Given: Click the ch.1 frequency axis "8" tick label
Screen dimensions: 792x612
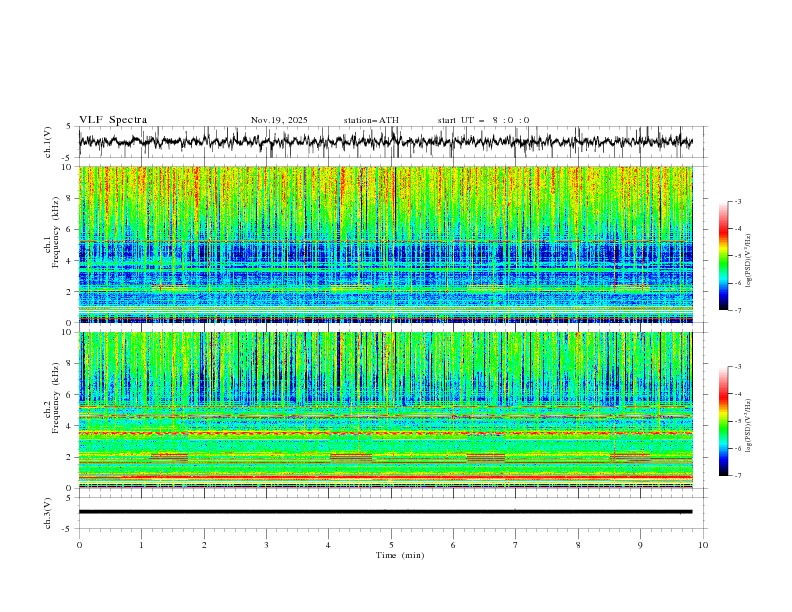Looking at the screenshot, I should click(x=71, y=198).
